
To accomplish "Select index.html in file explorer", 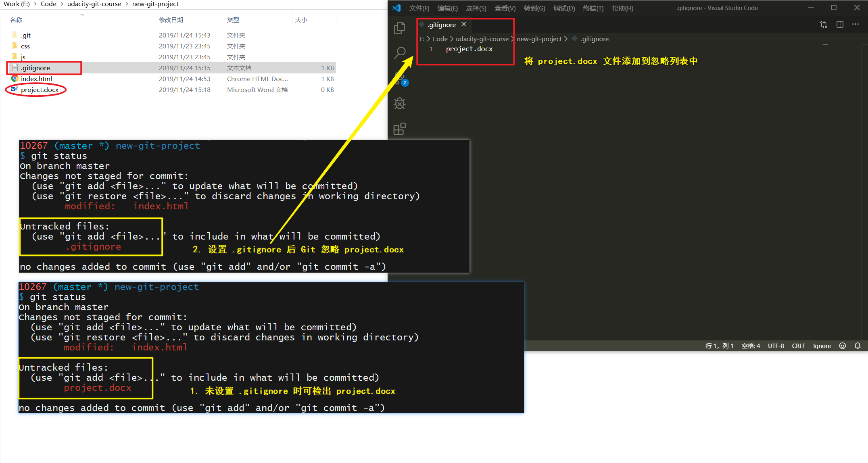I will (x=36, y=79).
